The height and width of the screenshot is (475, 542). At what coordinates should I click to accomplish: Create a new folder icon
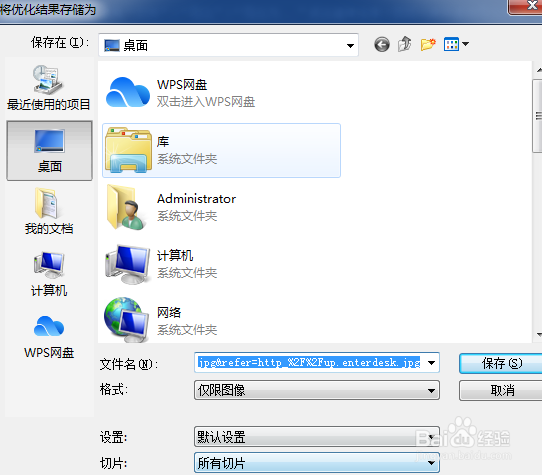(428, 44)
